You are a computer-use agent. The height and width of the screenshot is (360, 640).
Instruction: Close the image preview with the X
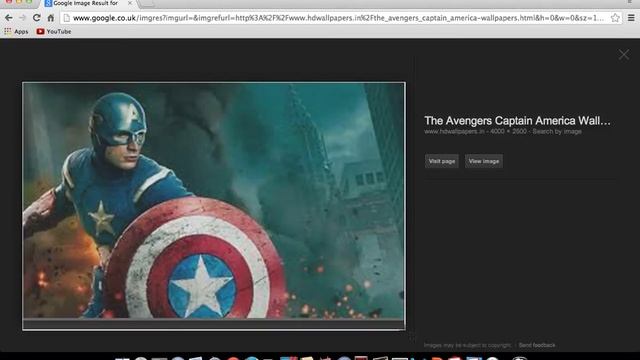tap(624, 55)
